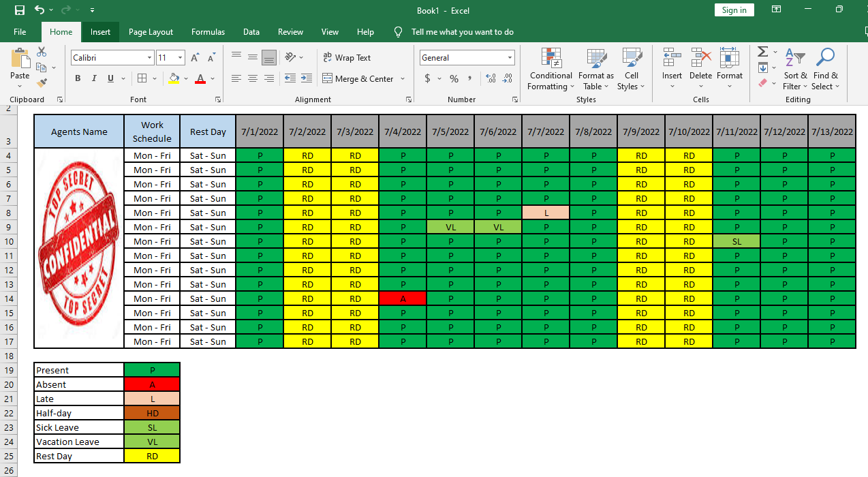Expand the Font Color dropdown arrow
The image size is (868, 477).
213,79
